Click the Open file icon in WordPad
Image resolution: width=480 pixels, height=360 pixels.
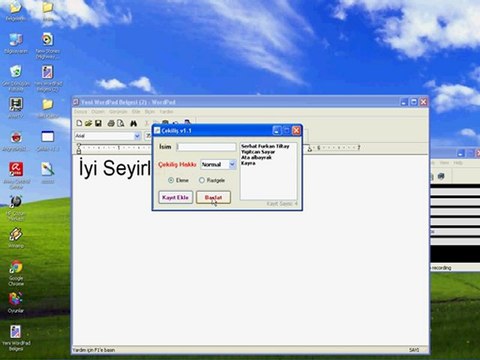click(88, 123)
